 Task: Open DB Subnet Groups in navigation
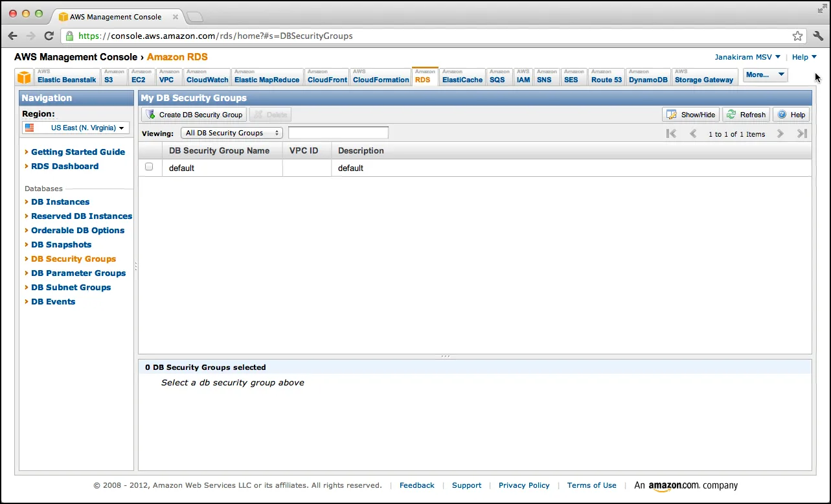click(x=71, y=287)
